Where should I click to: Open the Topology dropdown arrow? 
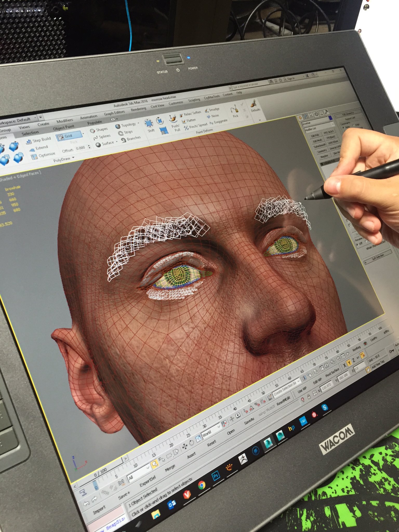(138, 123)
